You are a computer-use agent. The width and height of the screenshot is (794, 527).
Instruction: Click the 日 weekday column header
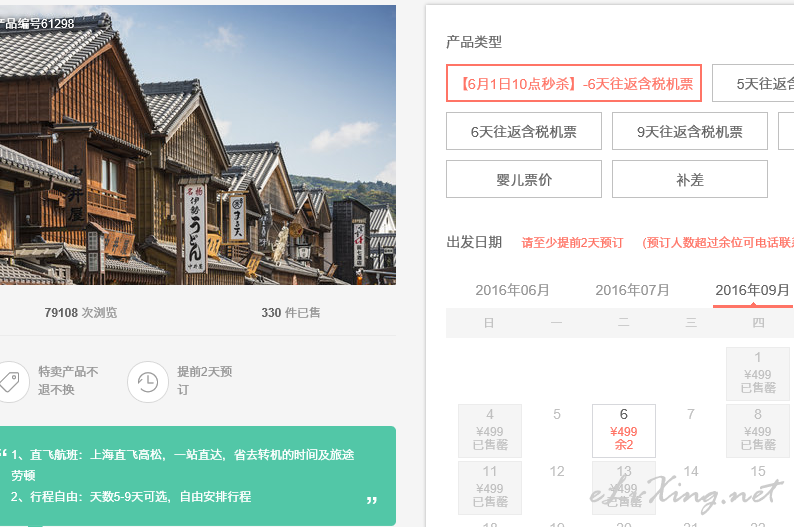click(489, 323)
